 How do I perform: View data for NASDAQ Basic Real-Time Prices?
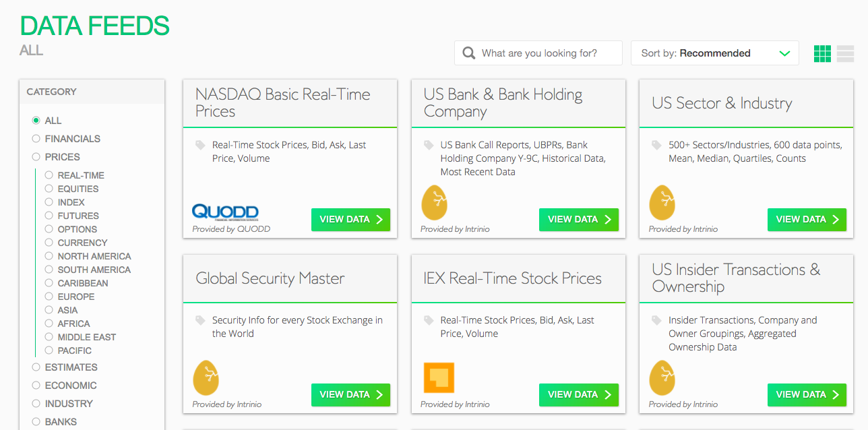coord(350,219)
